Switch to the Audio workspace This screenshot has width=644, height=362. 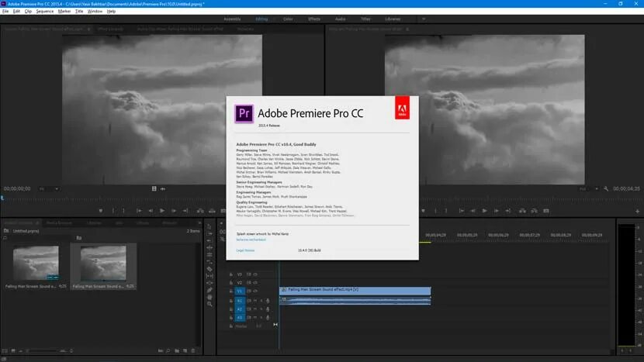tap(340, 19)
